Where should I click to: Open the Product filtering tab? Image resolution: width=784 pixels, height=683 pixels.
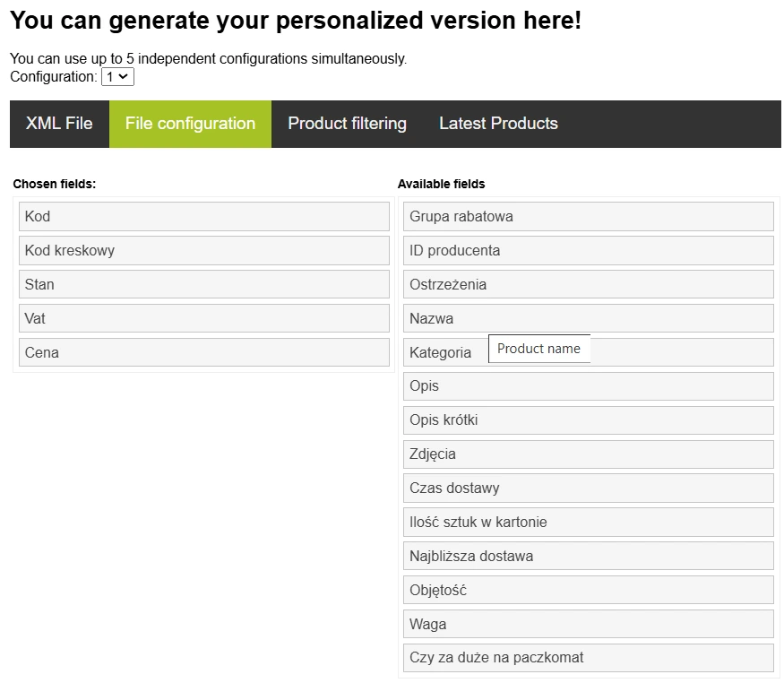pos(347,124)
